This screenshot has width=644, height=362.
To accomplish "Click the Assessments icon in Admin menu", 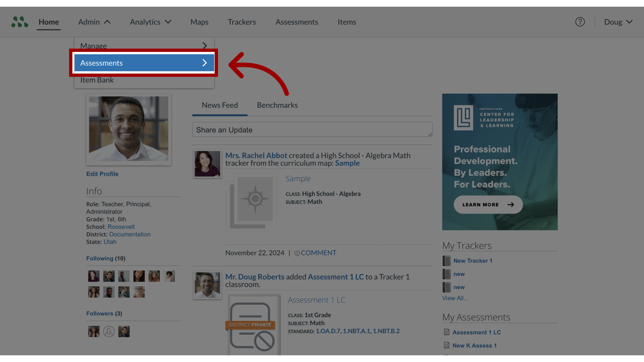I will [144, 62].
